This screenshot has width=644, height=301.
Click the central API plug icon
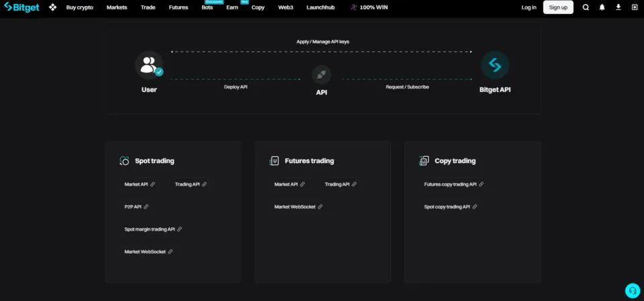point(321,74)
